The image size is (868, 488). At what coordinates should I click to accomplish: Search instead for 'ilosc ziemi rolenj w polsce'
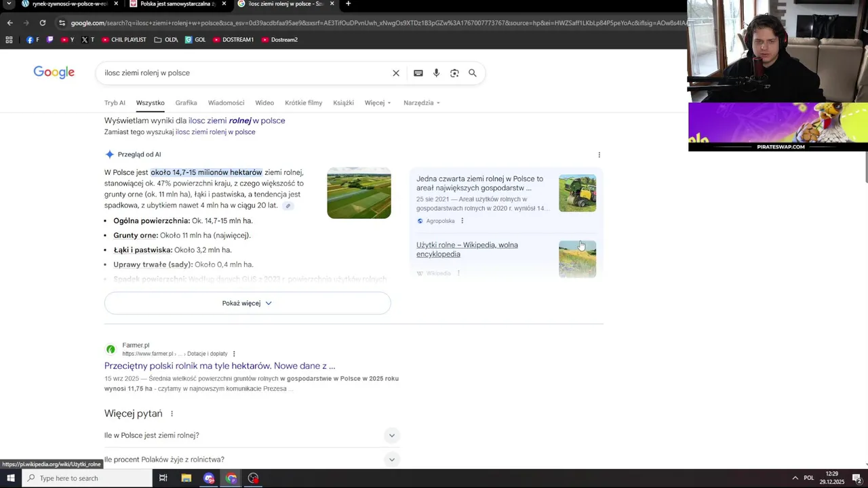point(216,132)
